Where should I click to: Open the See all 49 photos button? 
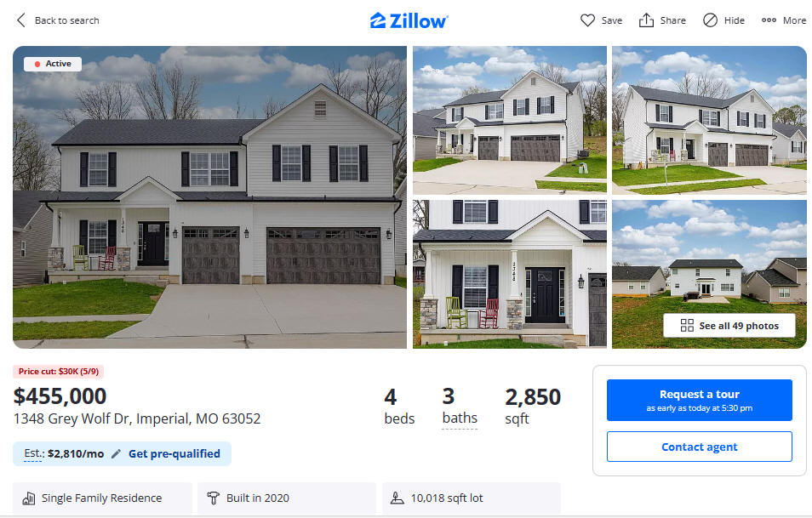[729, 326]
